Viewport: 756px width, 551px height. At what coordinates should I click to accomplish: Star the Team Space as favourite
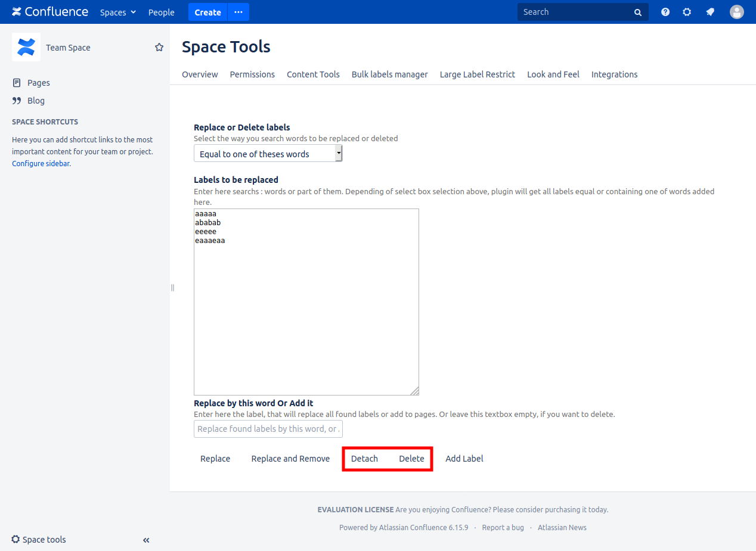click(159, 47)
